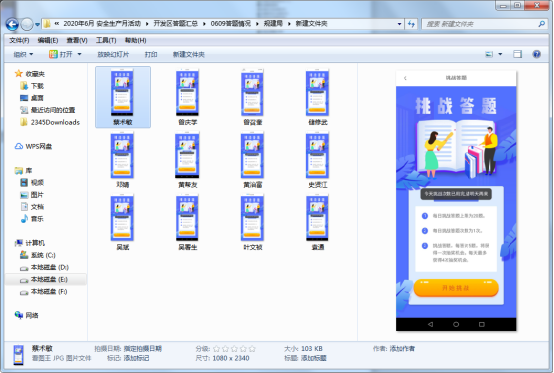Image resolution: width=554 pixels, height=373 pixels.
Task: Open the 文件(F) menu
Action: pyautogui.click(x=19, y=40)
